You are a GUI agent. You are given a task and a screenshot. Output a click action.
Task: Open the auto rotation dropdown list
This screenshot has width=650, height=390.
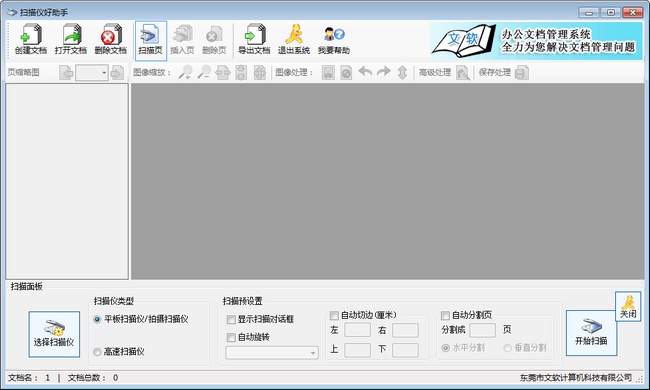(272, 353)
